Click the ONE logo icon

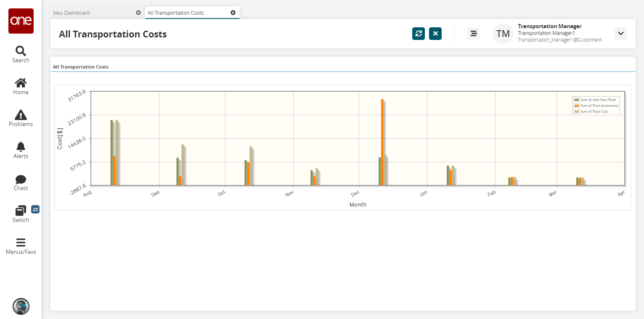(21, 21)
